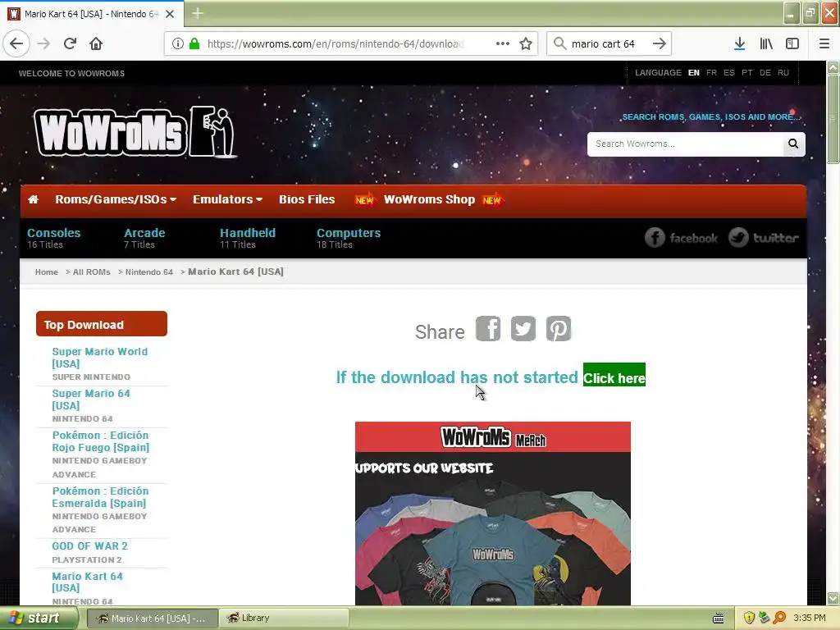Switch the language to ES
The height and width of the screenshot is (630, 840).
point(729,72)
